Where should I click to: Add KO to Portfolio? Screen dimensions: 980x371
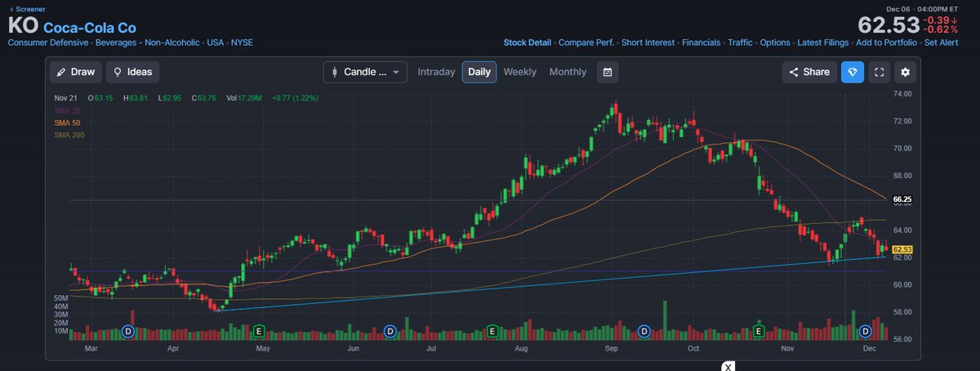point(886,42)
